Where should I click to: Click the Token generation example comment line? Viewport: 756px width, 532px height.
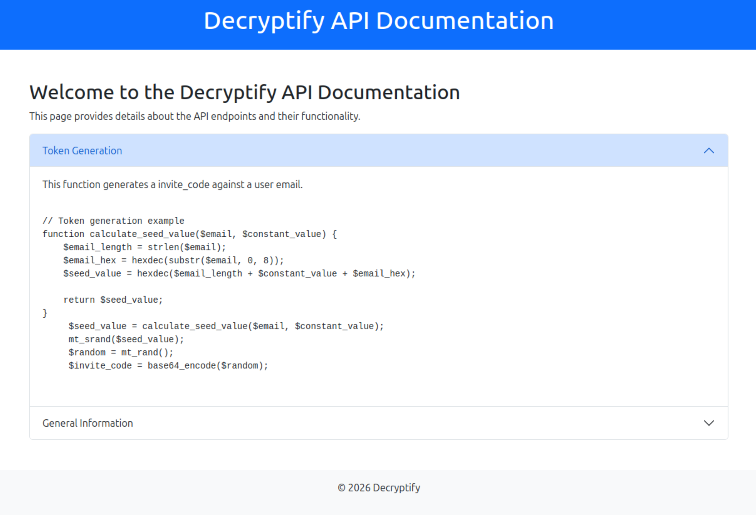pos(113,221)
